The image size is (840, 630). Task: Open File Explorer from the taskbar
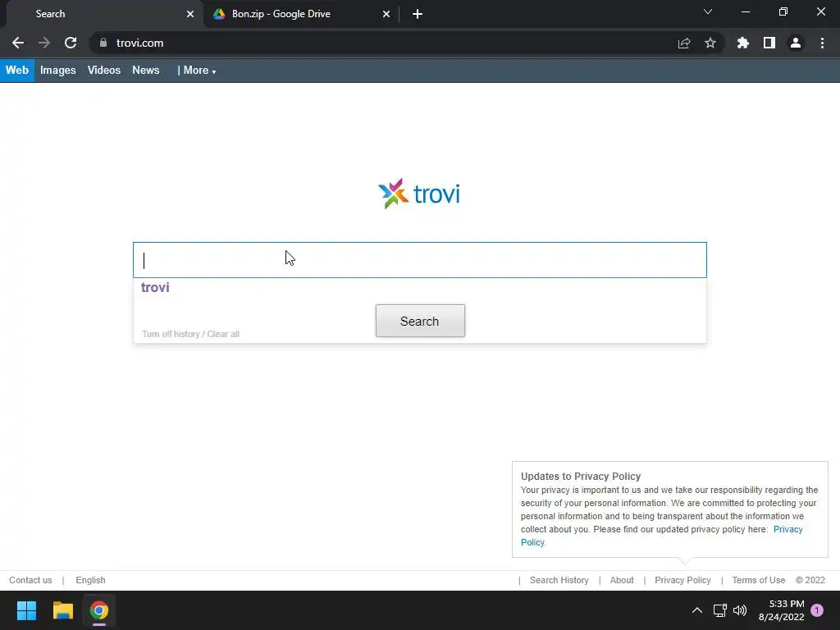click(62, 610)
